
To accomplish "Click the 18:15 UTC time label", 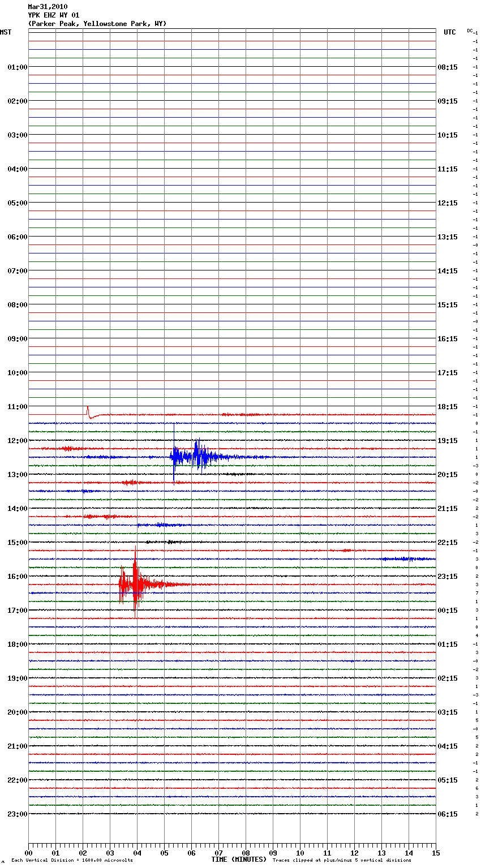I will pos(448,407).
